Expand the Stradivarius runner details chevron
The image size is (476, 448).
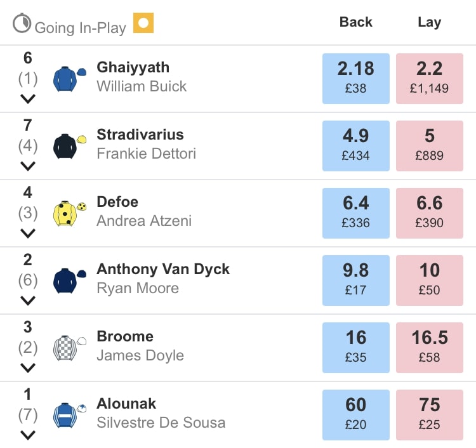(x=27, y=166)
